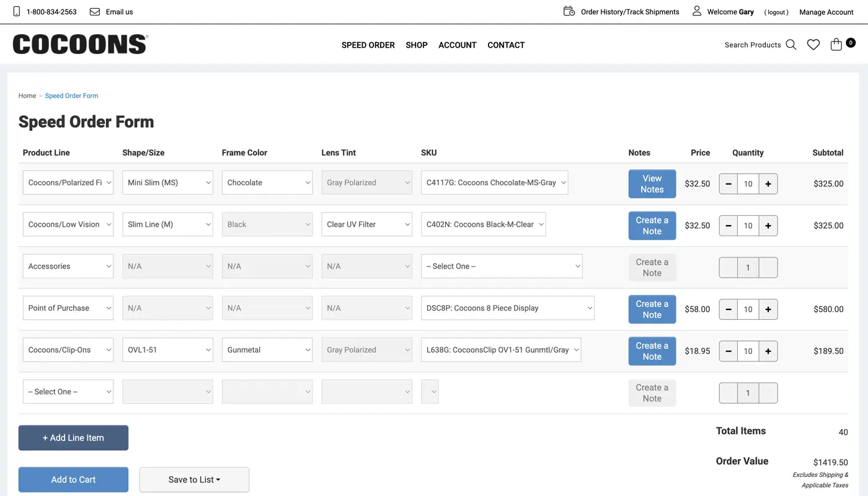Image resolution: width=868 pixels, height=496 pixels.
Task: Increase quantity for C402N Black row
Action: click(768, 226)
